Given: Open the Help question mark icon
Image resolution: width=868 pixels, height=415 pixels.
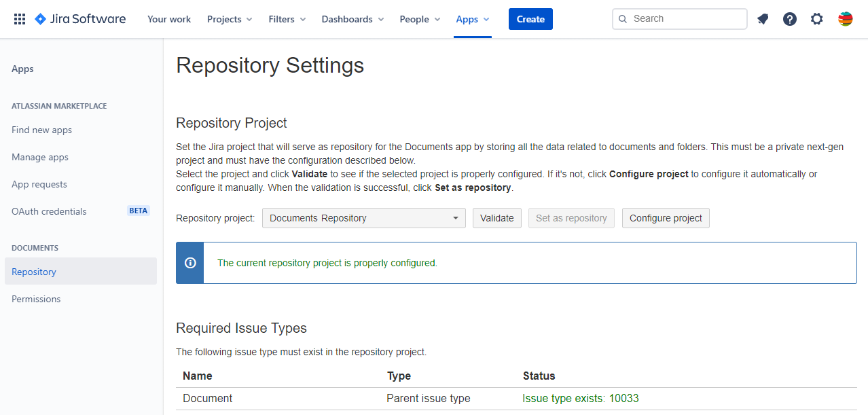Looking at the screenshot, I should [x=790, y=19].
